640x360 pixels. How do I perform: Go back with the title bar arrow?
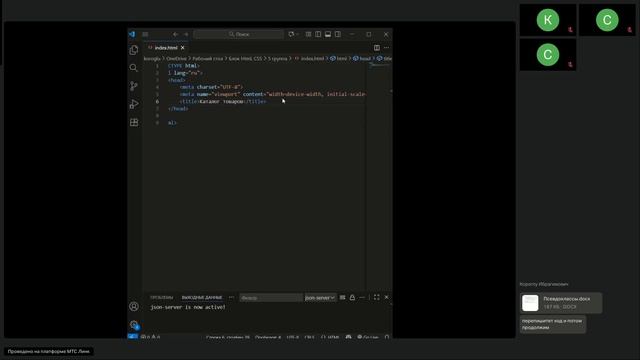[176, 34]
